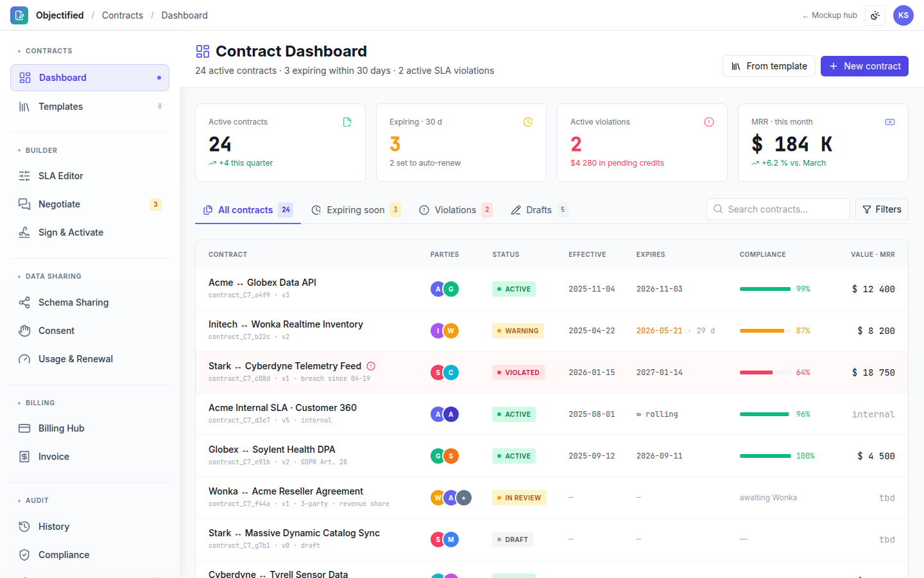Open the Filters button

[882, 209]
